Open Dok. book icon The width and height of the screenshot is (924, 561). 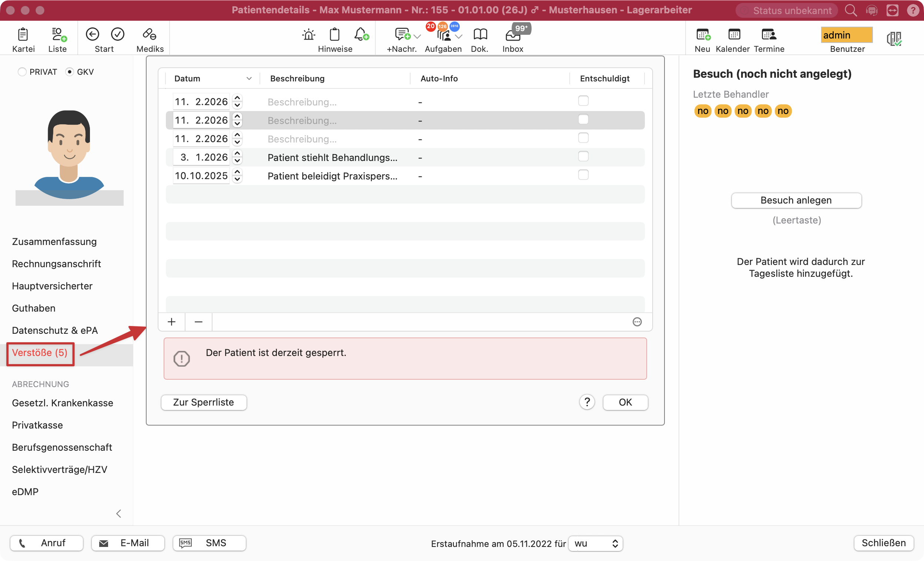tap(480, 35)
